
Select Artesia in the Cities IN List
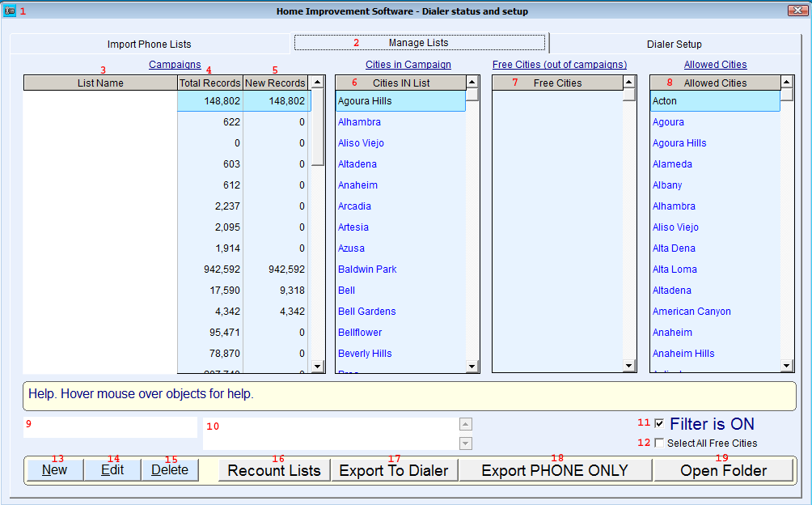[x=401, y=227]
